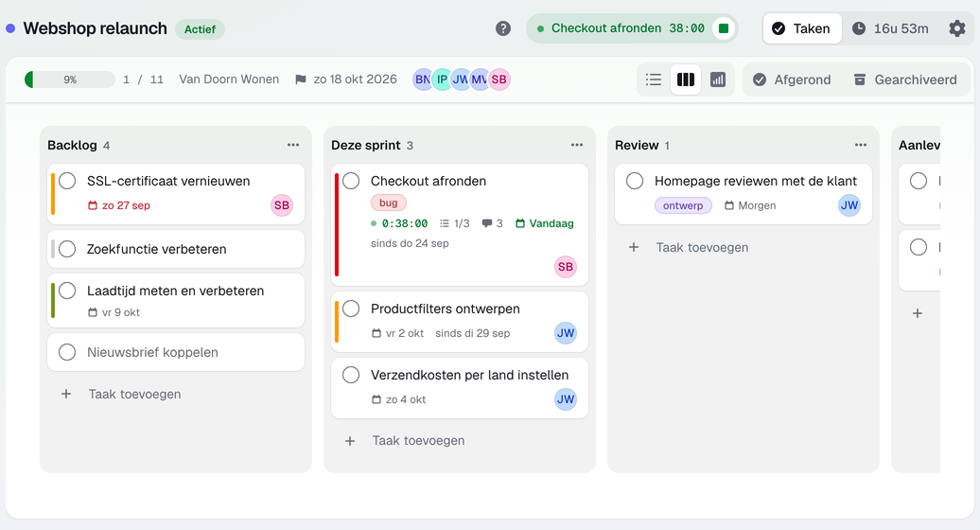The height and width of the screenshot is (530, 980).
Task: Click the 1 / 11 task counter
Action: (x=143, y=79)
